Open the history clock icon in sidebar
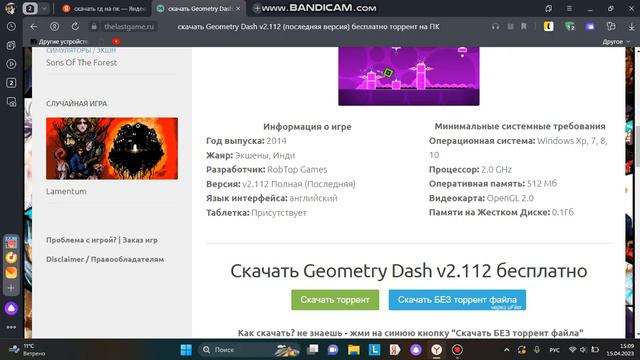Screen dimensions: 640x360 (11, 27)
